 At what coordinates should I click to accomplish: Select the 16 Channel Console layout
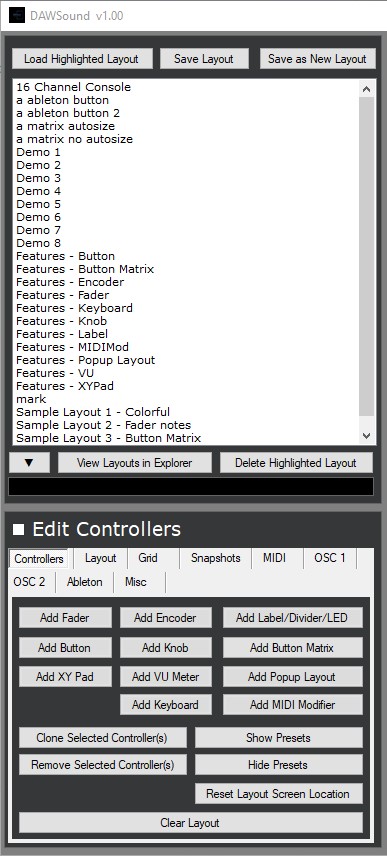[74, 87]
